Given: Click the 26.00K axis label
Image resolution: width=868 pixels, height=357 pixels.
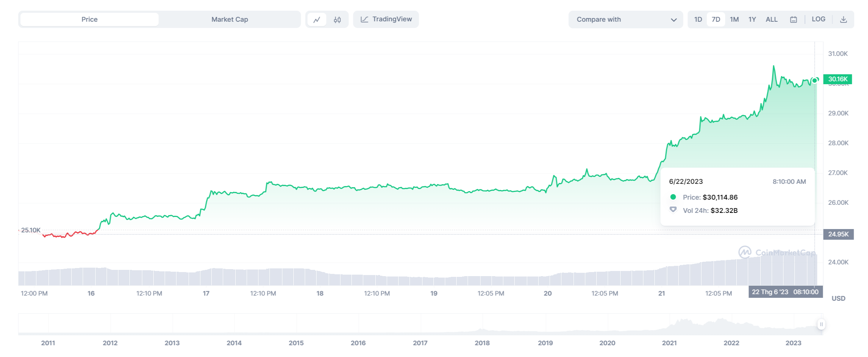Looking at the screenshot, I should pos(838,203).
